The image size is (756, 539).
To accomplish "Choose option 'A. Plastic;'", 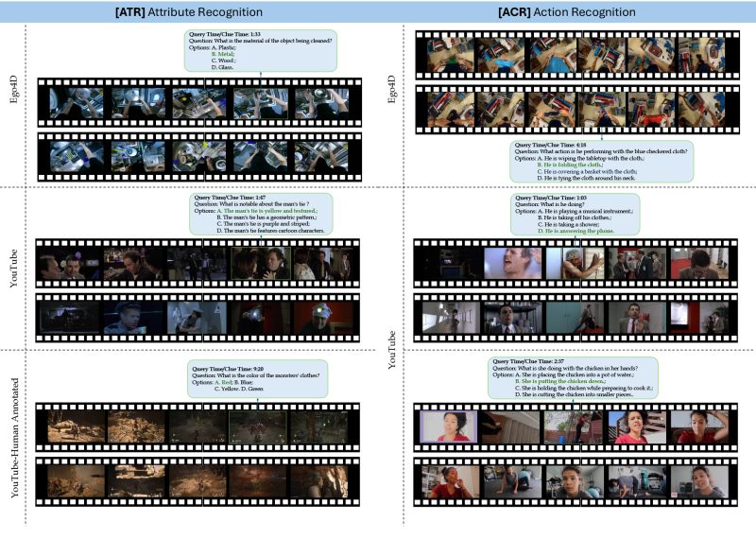I will [x=224, y=48].
